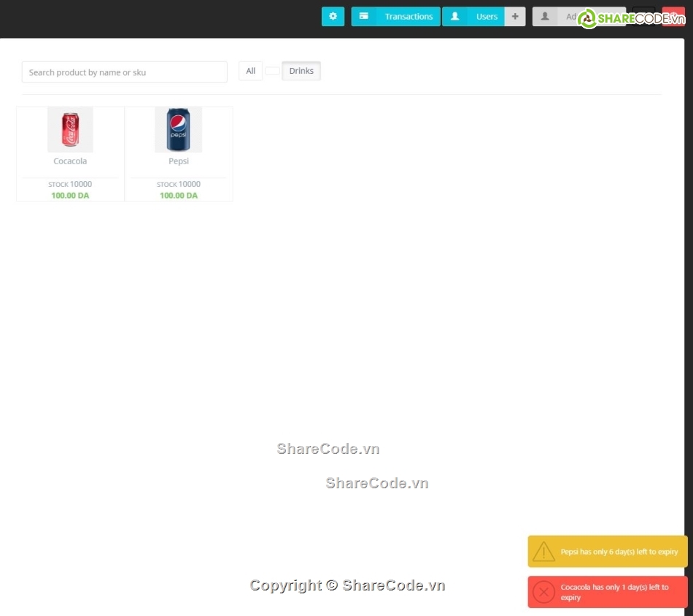Dismiss the yellow Pepsi expiry notification
Image resolution: width=693 pixels, height=616 pixels.
[619, 552]
